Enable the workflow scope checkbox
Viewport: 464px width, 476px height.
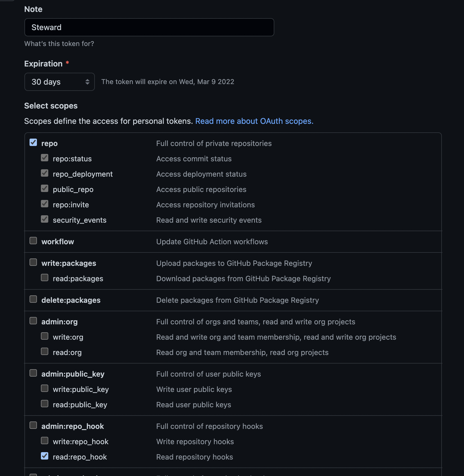tap(33, 241)
